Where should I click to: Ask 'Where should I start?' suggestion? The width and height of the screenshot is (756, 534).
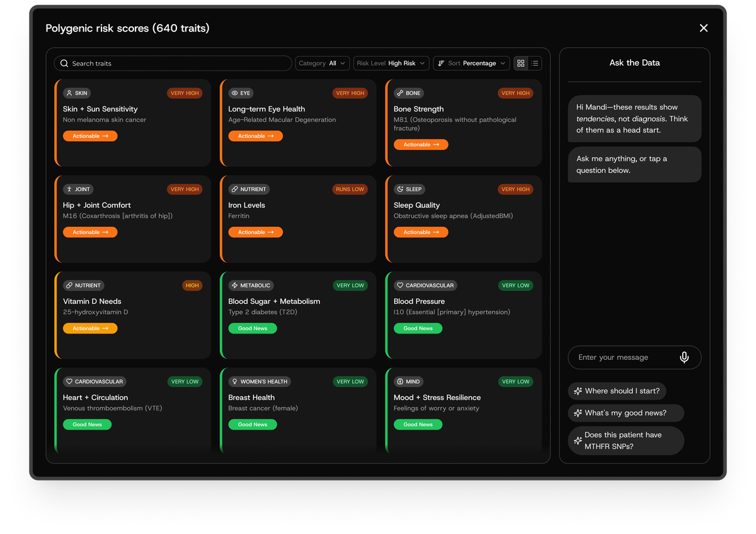(x=617, y=391)
